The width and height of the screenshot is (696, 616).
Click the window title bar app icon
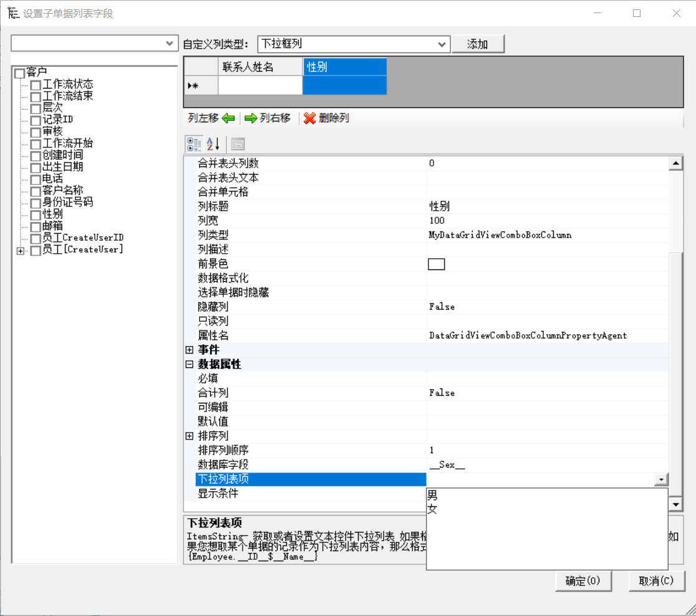13,13
